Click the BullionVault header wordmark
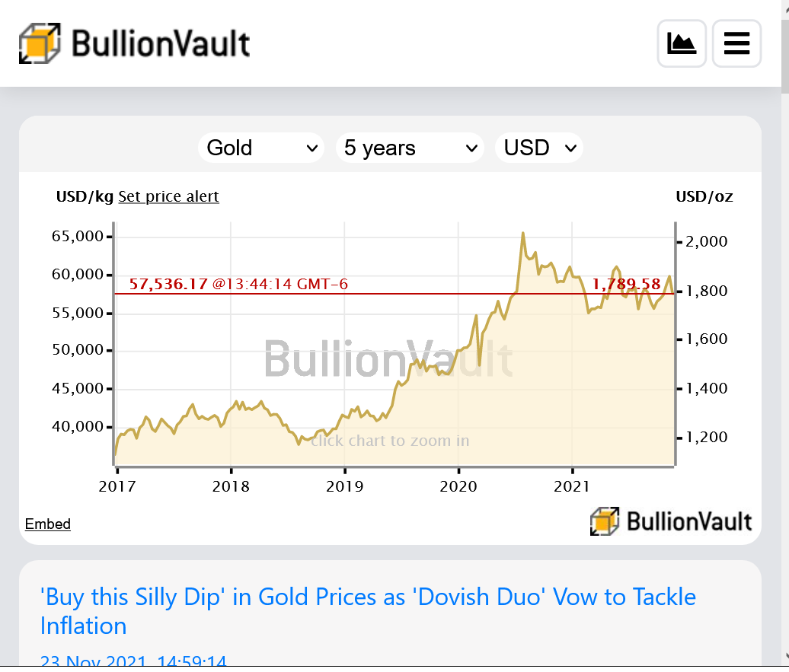Image resolution: width=789 pixels, height=672 pixels. pyautogui.click(x=161, y=44)
